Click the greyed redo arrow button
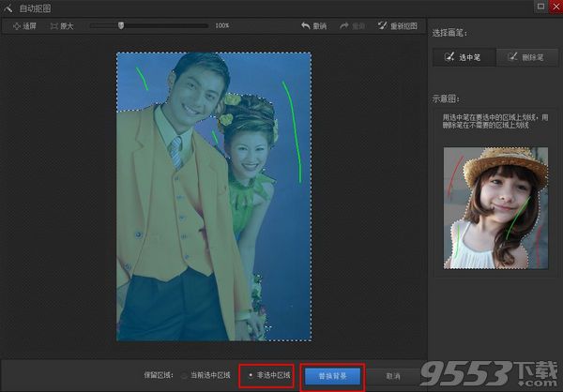The height and width of the screenshot is (392, 563). tap(352, 26)
